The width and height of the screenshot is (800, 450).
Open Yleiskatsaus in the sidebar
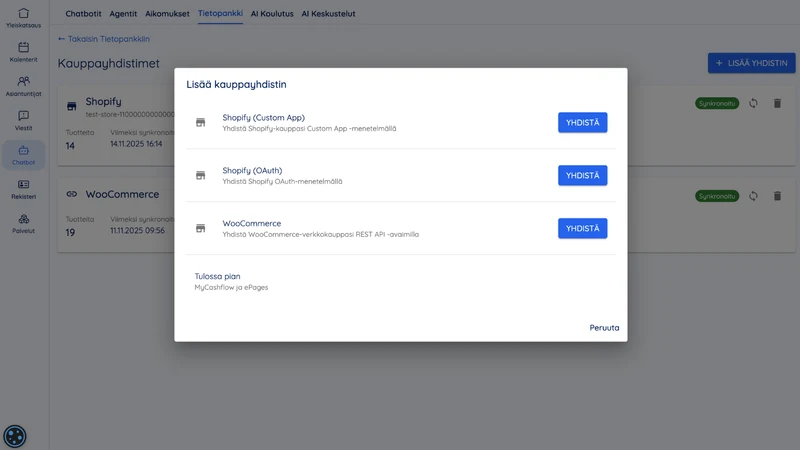[23, 18]
